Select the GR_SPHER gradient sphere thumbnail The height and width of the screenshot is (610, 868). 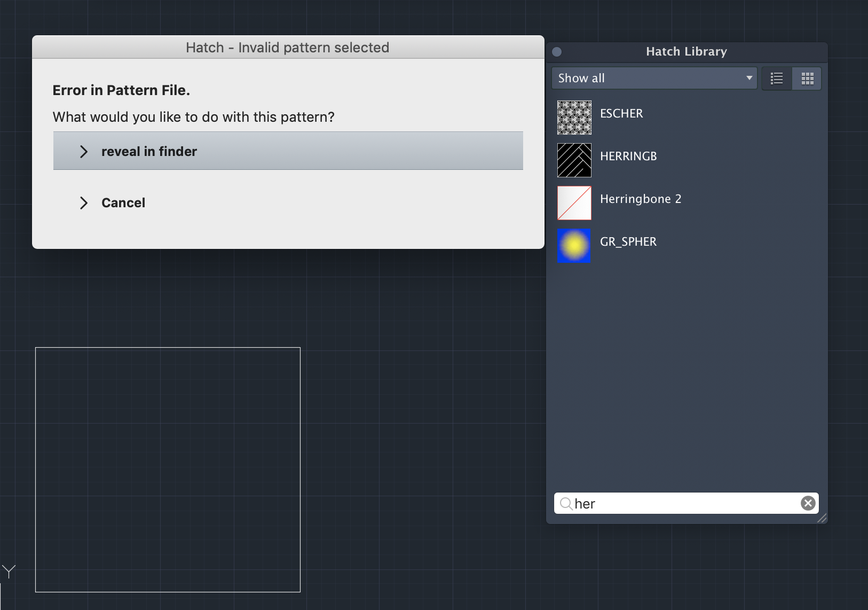(574, 245)
